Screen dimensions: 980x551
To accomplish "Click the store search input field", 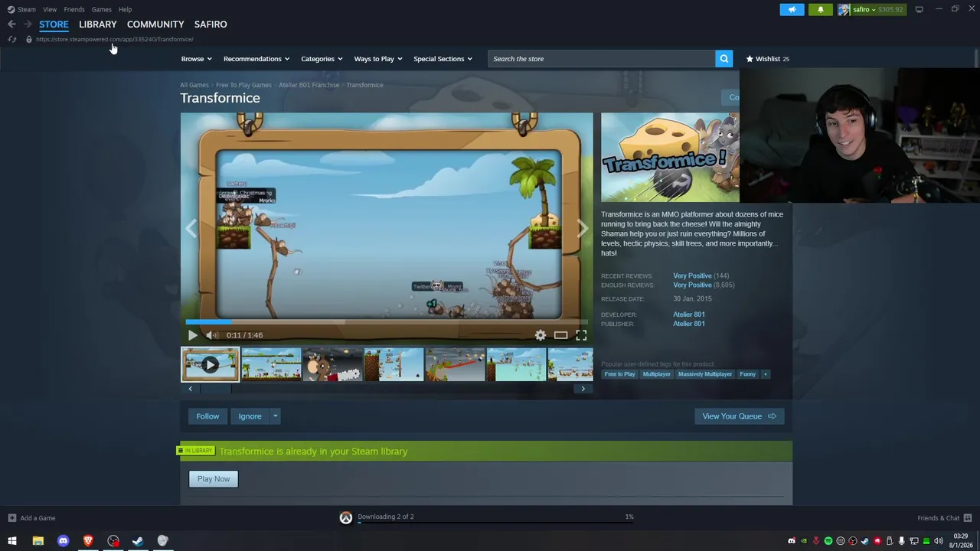I will point(602,59).
